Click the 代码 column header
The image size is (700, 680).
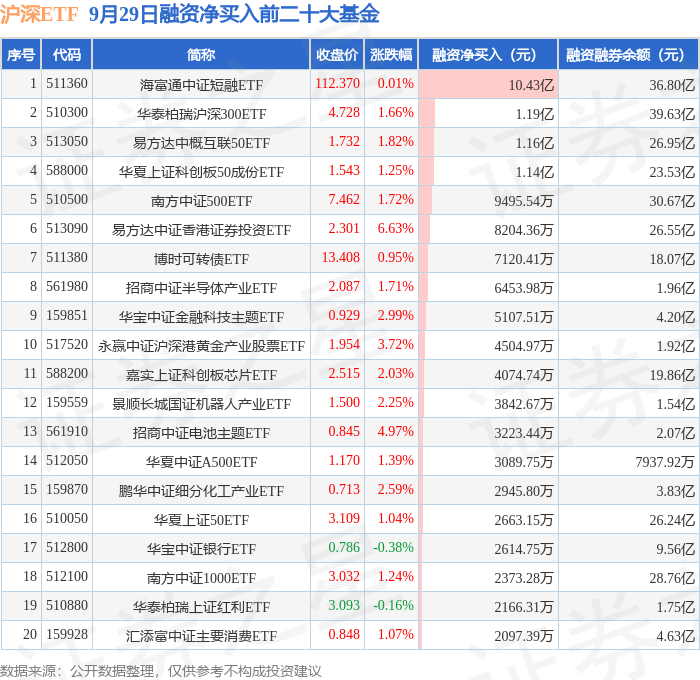click(67, 54)
